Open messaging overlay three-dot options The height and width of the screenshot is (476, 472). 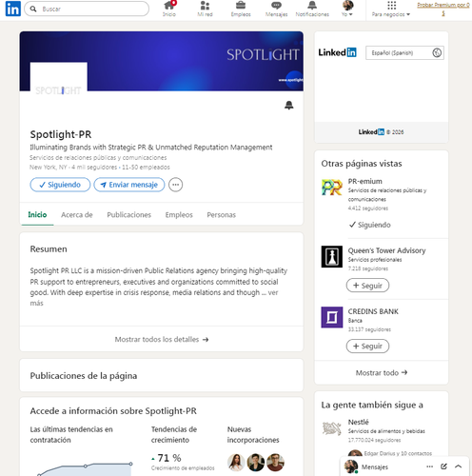click(429, 466)
